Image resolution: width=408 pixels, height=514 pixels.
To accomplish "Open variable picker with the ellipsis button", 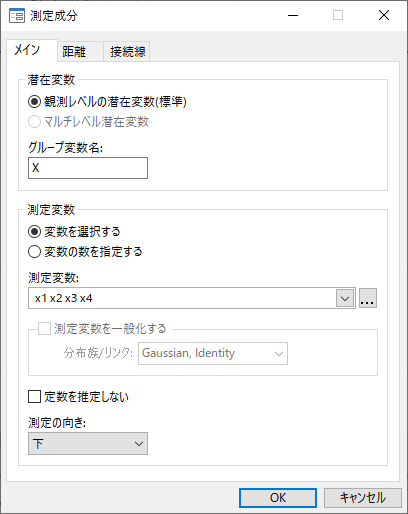I will pyautogui.click(x=368, y=298).
